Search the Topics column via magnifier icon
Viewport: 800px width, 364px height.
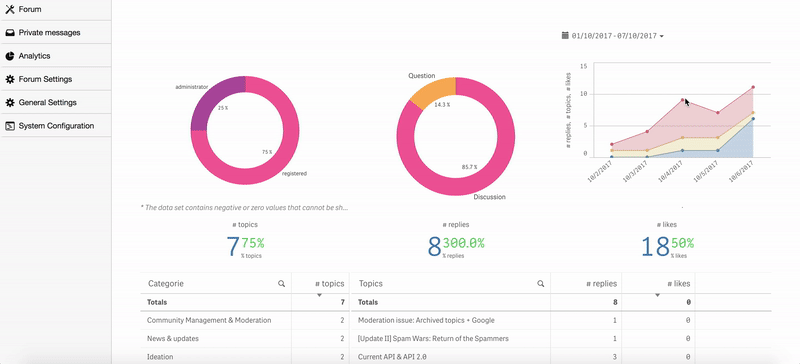540,284
